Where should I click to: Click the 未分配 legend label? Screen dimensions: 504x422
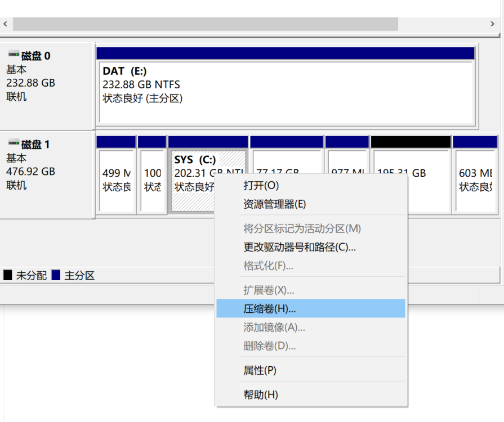pyautogui.click(x=32, y=276)
